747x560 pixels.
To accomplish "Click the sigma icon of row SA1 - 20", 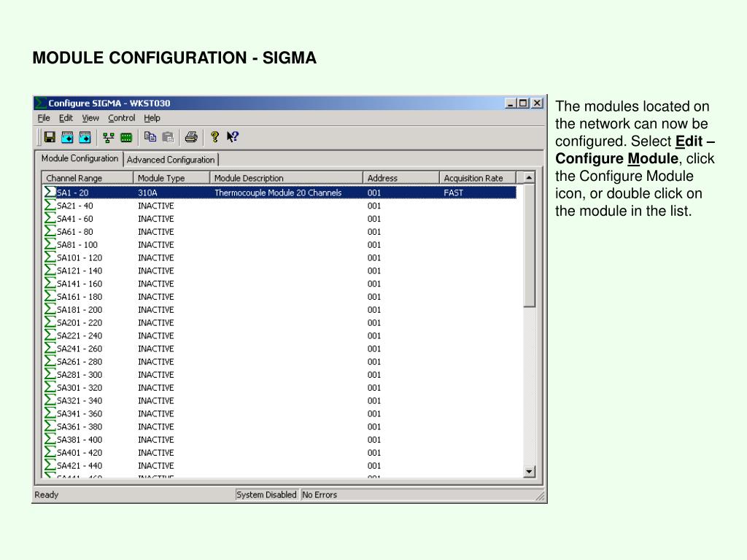I will pos(50,192).
